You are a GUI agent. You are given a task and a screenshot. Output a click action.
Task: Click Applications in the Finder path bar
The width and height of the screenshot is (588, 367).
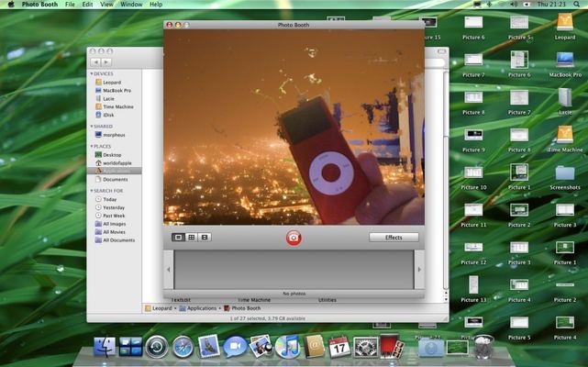click(197, 308)
